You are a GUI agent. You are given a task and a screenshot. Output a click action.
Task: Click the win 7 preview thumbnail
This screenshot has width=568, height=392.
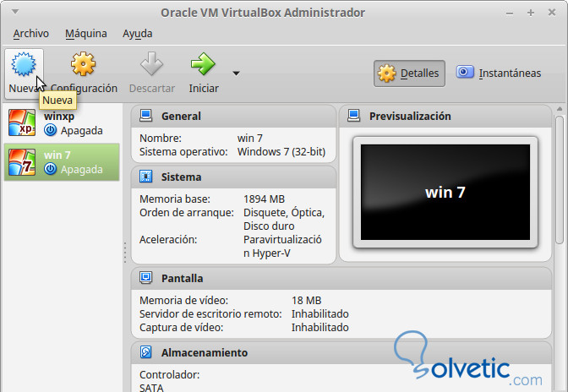tap(445, 193)
